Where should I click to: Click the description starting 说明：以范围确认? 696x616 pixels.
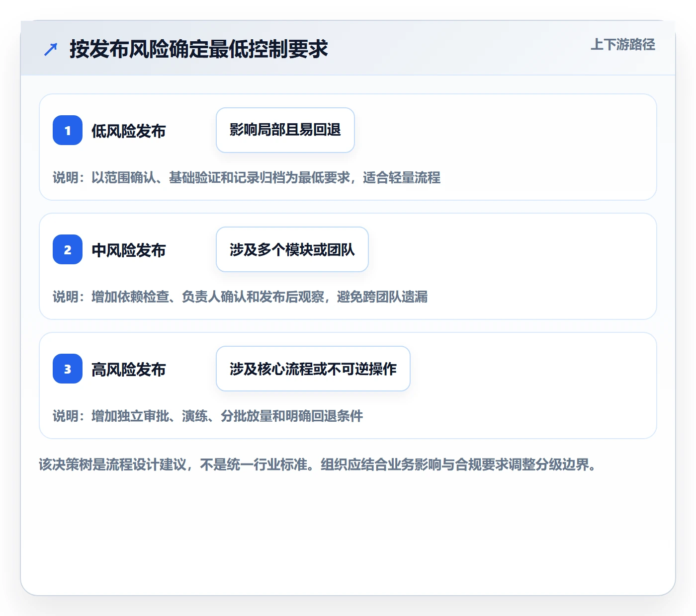click(x=247, y=178)
